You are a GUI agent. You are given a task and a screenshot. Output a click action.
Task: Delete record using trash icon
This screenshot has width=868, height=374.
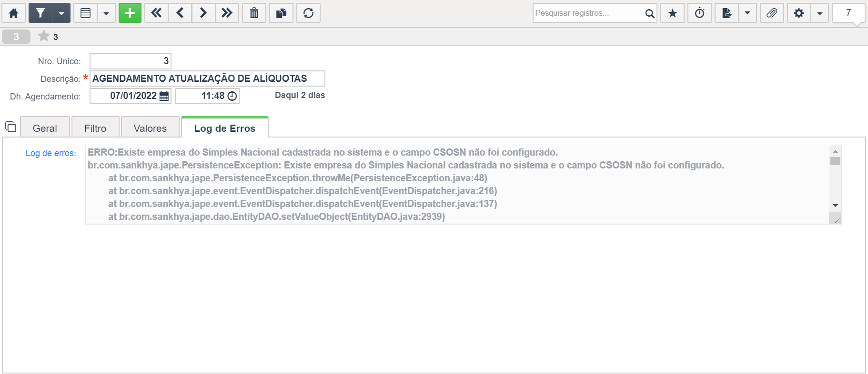pos(254,13)
